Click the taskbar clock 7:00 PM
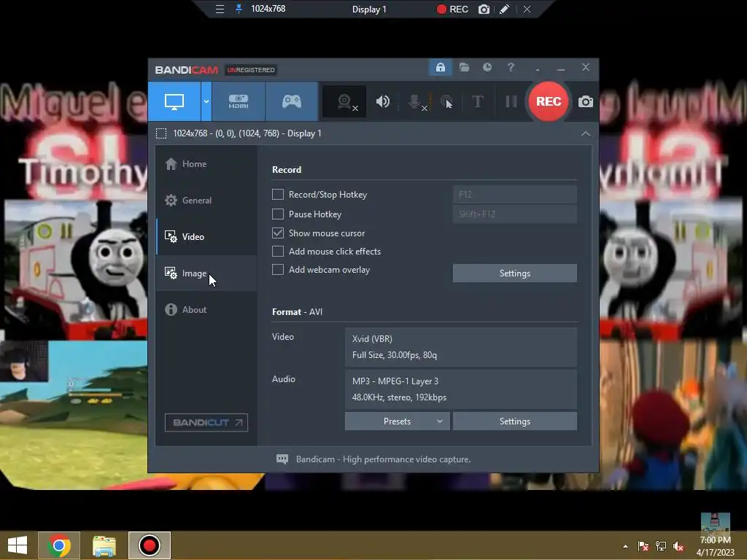Image resolution: width=747 pixels, height=560 pixels. point(715,540)
